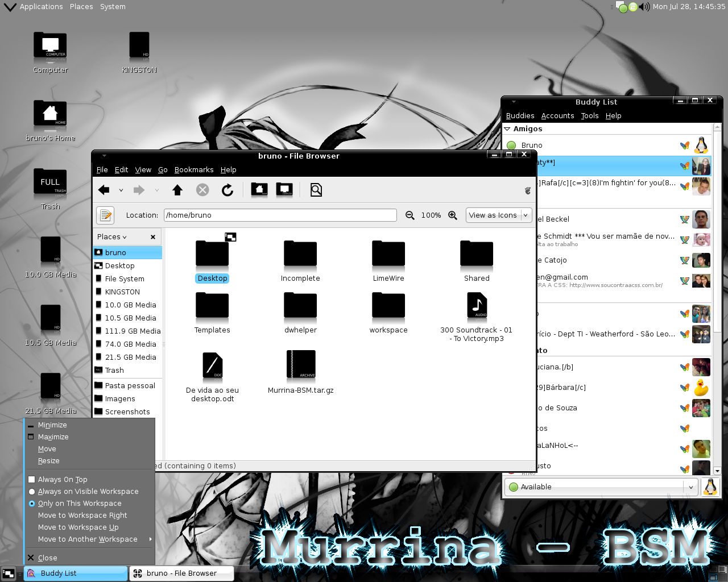Select Bruno in Buddy List
Screen dimensions: 728x582
607,145
